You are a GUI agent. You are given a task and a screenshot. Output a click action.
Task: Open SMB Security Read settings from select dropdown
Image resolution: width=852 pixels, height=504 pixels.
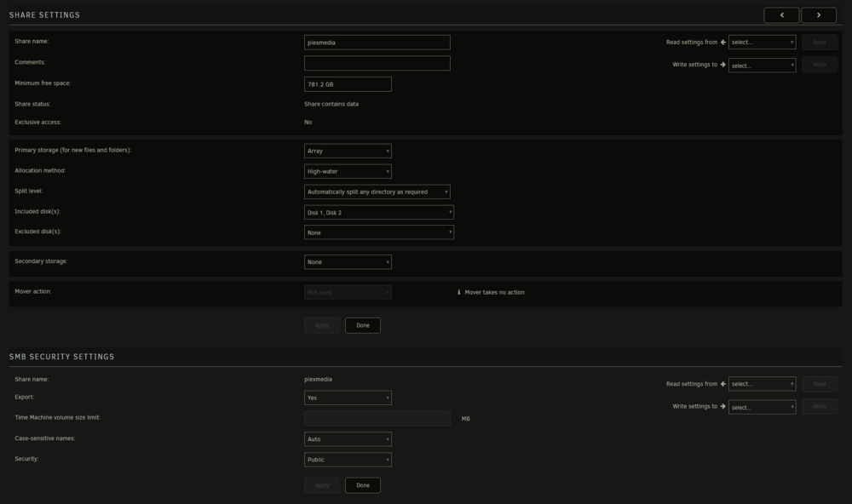click(762, 383)
